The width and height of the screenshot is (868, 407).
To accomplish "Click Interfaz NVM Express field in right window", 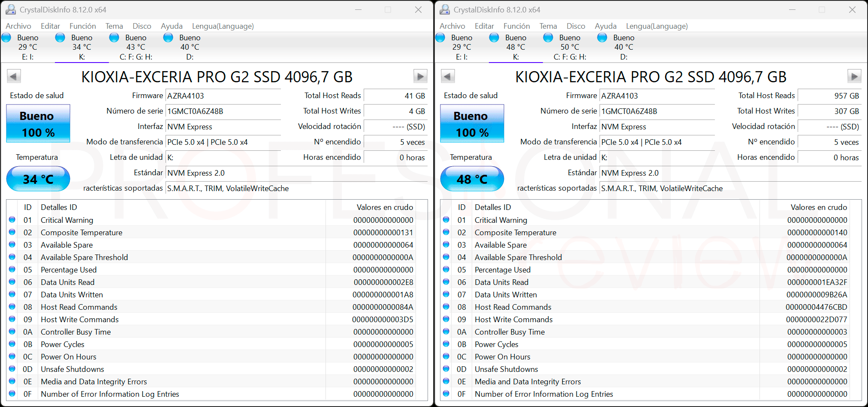I will coord(657,127).
